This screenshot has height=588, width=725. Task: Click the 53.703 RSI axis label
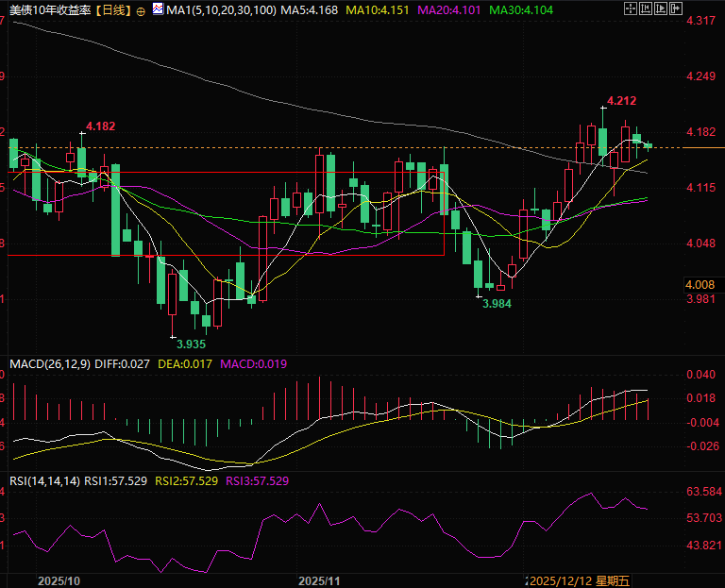pos(704,518)
